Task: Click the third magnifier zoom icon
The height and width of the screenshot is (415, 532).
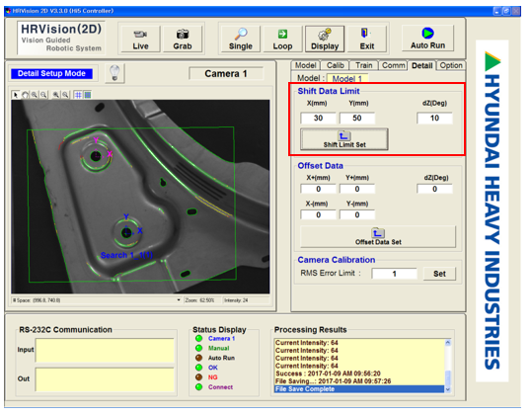Action: pos(56,95)
